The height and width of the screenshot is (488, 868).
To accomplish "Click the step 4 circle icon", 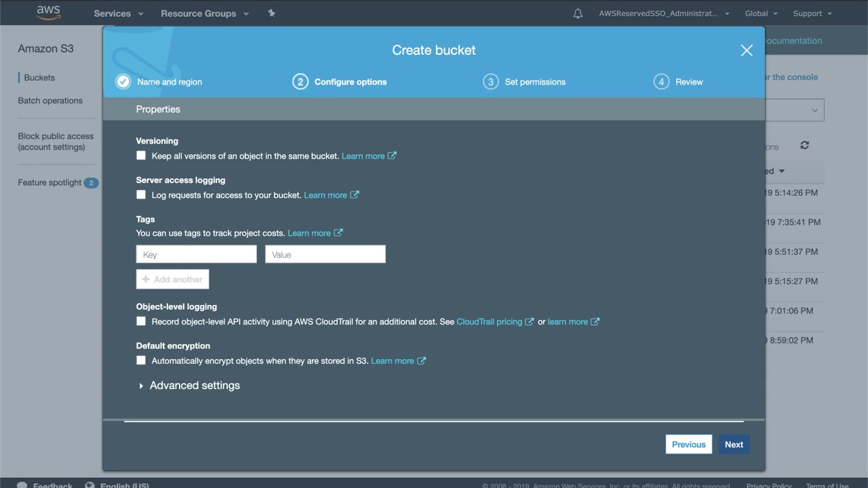I will (x=661, y=81).
